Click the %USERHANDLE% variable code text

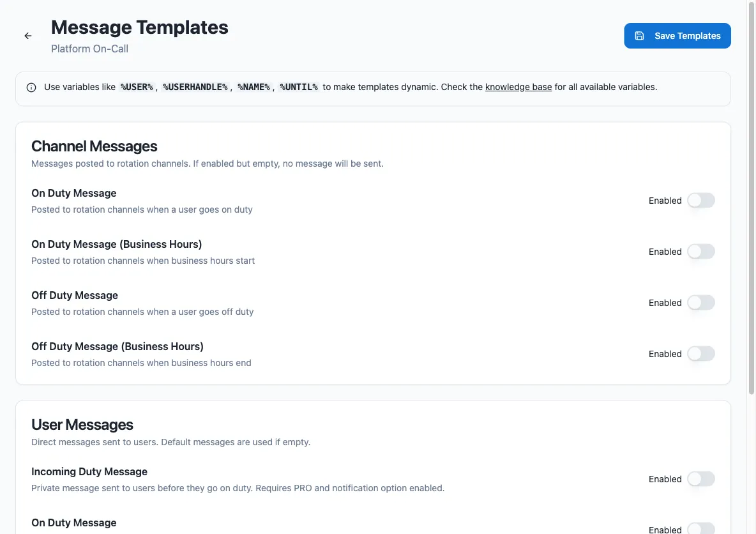[195, 87]
